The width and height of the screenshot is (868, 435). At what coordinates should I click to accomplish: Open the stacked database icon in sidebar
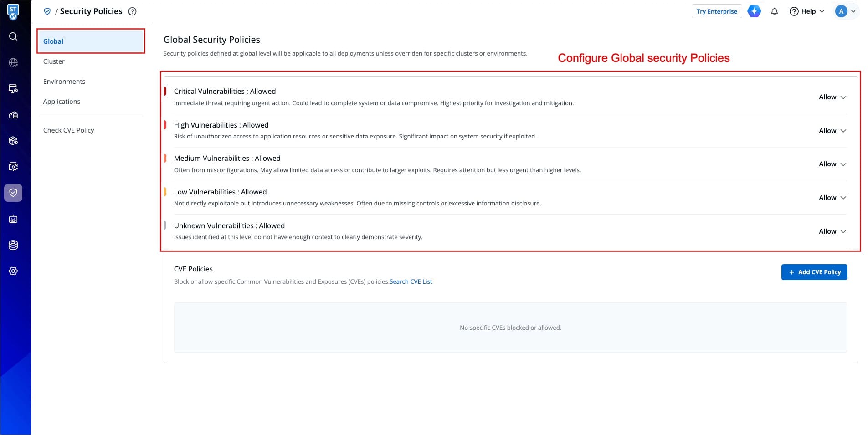(x=13, y=245)
